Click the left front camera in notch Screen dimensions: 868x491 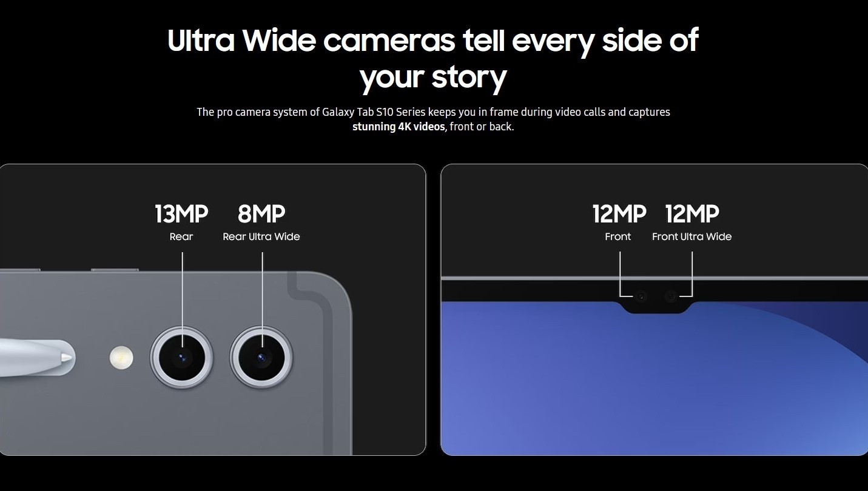pos(641,296)
